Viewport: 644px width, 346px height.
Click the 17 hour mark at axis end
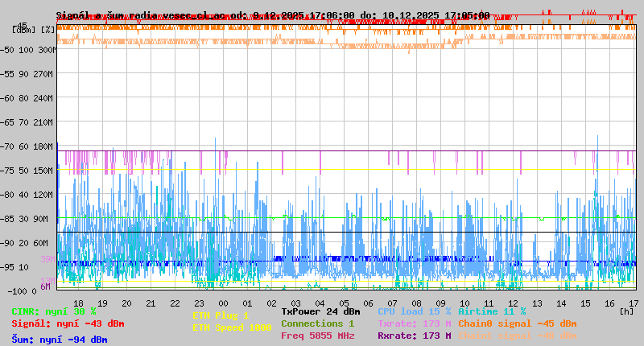pos(634,303)
